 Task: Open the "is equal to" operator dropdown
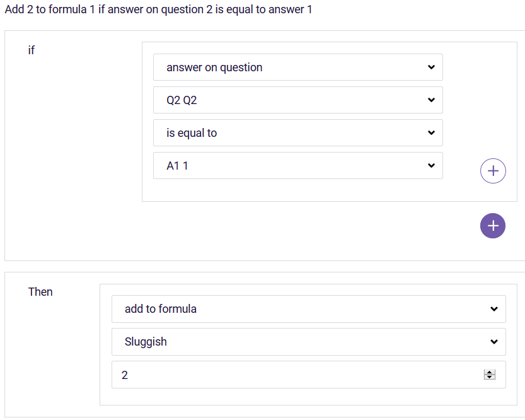284,132
